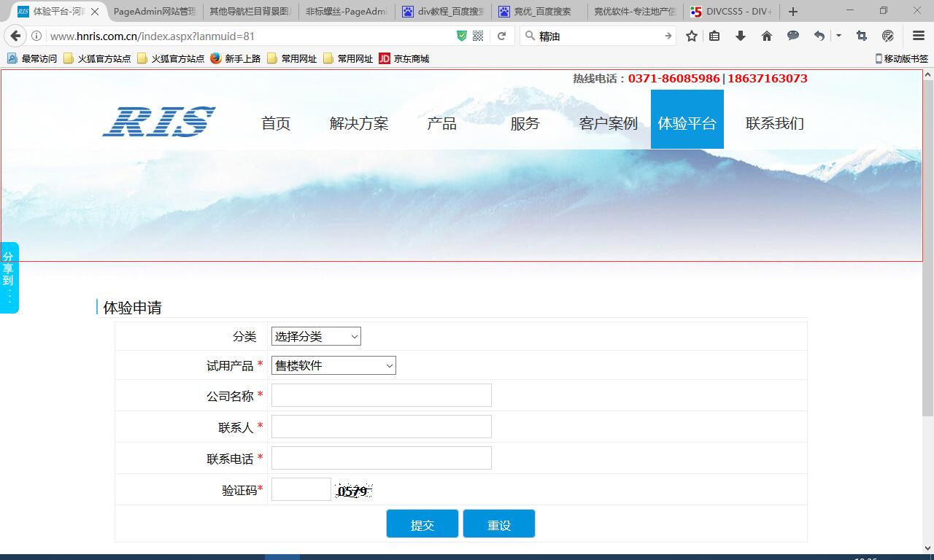The image size is (934, 560).
Task: Open the QR code icon in address bar
Action: (x=478, y=36)
